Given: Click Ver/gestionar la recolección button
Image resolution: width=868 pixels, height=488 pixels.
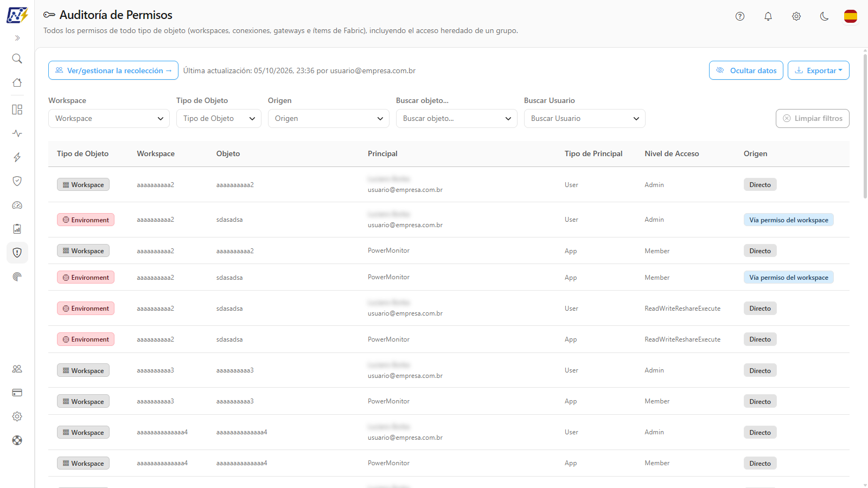Looking at the screenshot, I should [113, 70].
